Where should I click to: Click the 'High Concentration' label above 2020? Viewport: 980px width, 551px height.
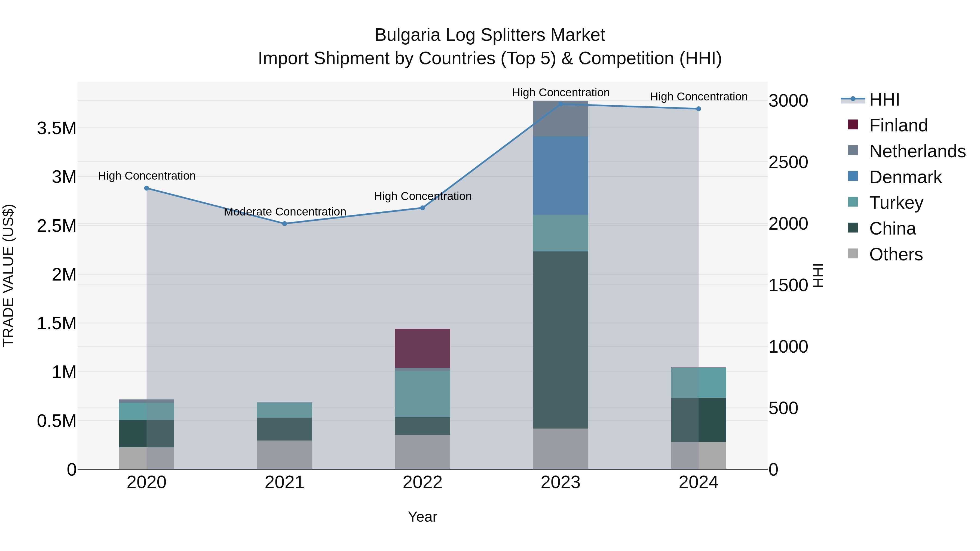(x=147, y=176)
